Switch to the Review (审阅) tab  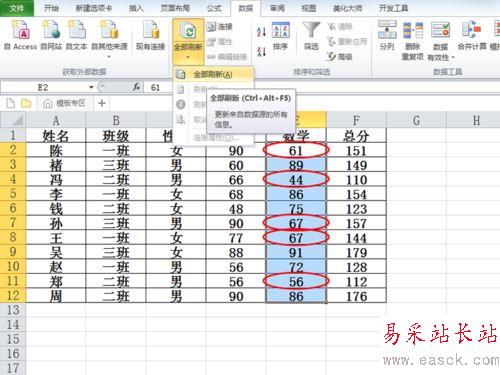[277, 8]
